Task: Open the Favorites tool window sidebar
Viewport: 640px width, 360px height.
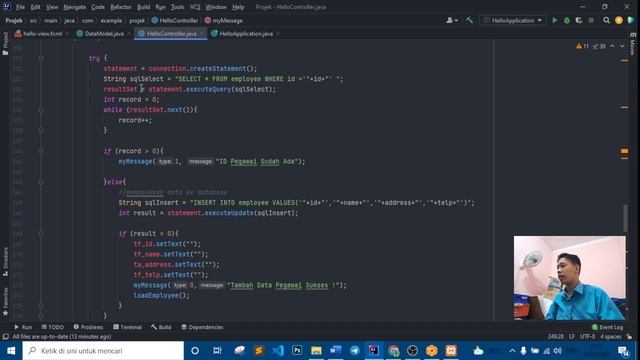Action: [x=5, y=301]
